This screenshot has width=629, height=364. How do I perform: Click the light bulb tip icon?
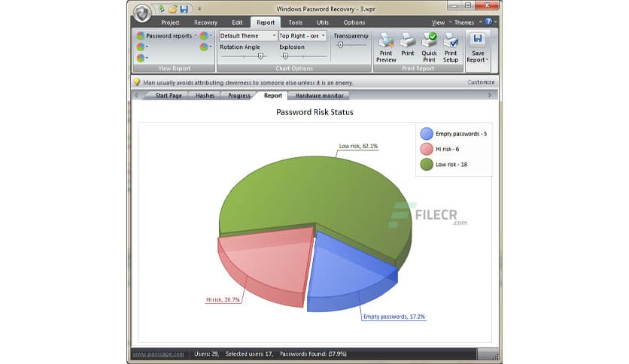click(137, 82)
